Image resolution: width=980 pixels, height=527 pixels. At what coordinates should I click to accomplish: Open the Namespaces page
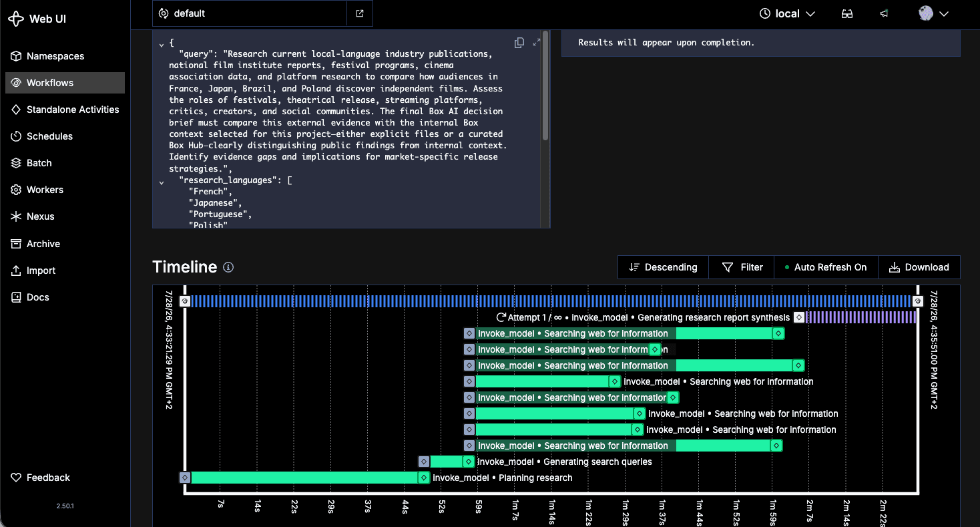(x=65, y=56)
